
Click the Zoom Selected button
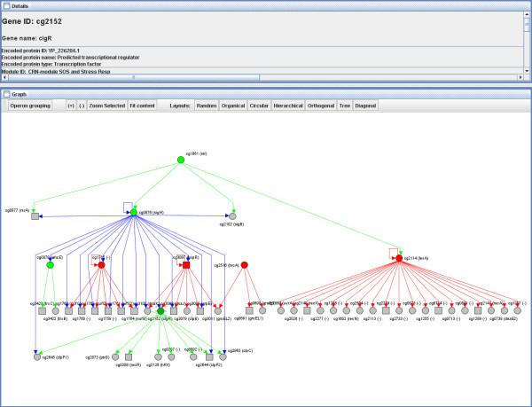point(106,106)
